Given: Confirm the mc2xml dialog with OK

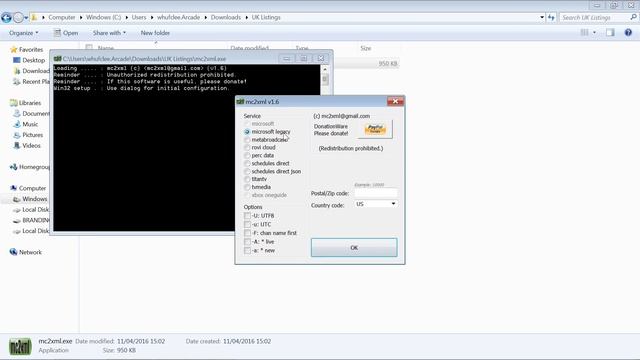Looking at the screenshot, I should click(354, 248).
